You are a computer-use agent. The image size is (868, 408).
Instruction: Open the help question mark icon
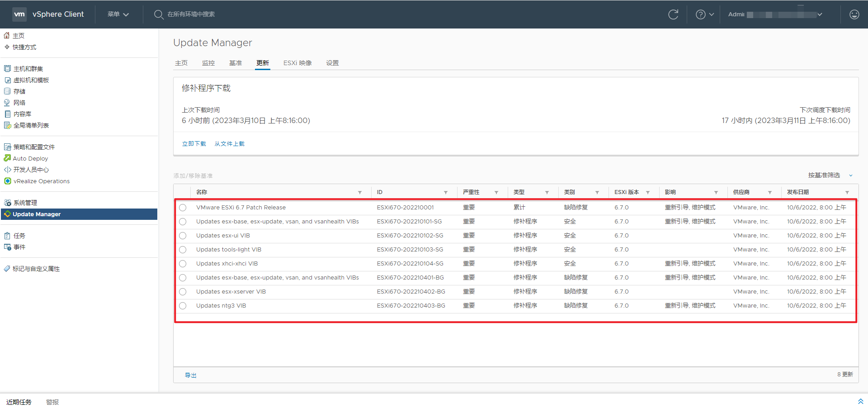(x=701, y=14)
